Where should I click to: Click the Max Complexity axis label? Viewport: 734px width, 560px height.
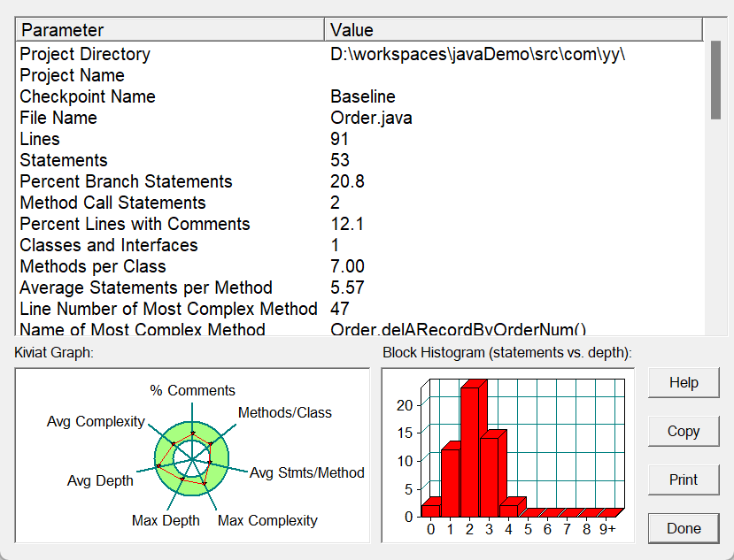point(267,520)
